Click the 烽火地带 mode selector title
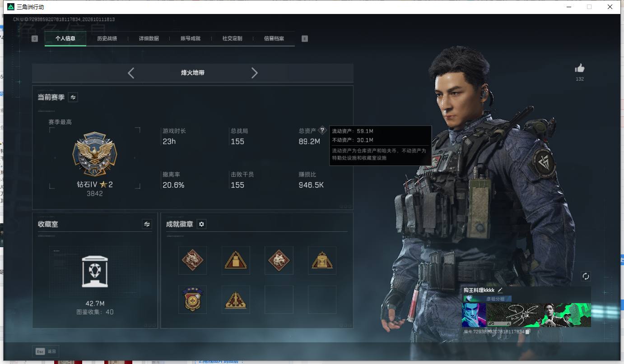Viewport: 624px width, 364px height. click(193, 73)
